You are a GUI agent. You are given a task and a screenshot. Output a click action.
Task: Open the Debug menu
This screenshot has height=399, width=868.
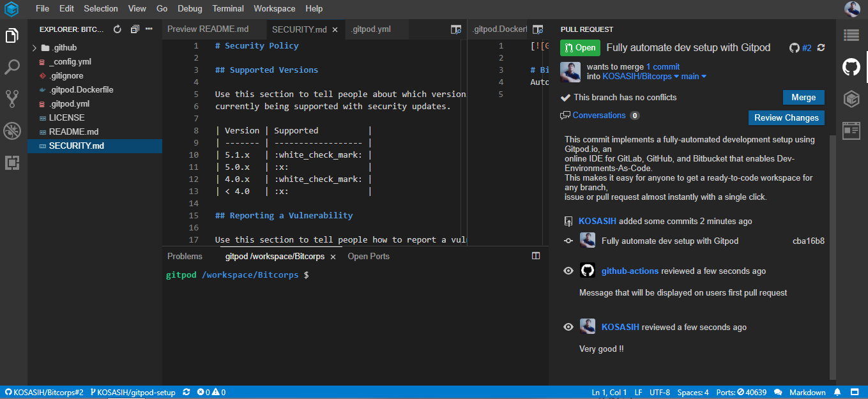(190, 9)
